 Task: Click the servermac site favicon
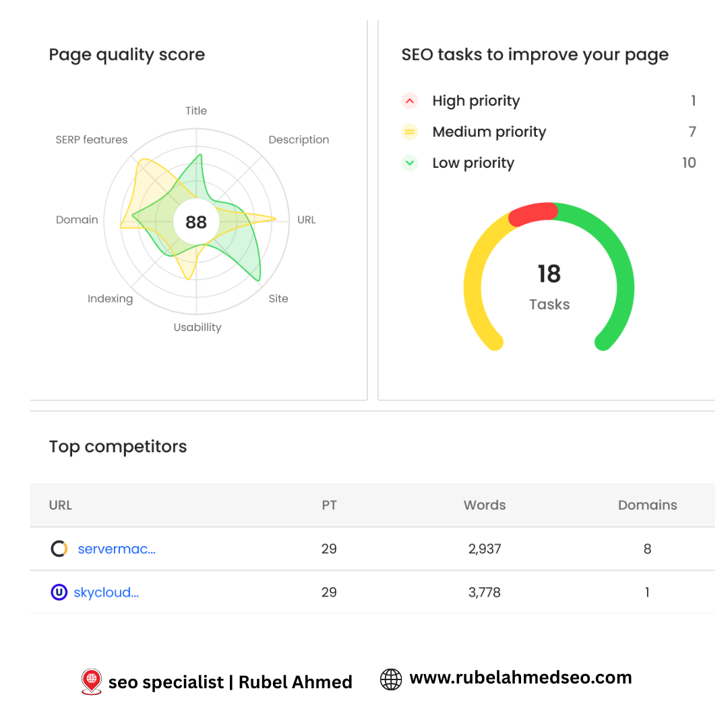click(x=59, y=549)
